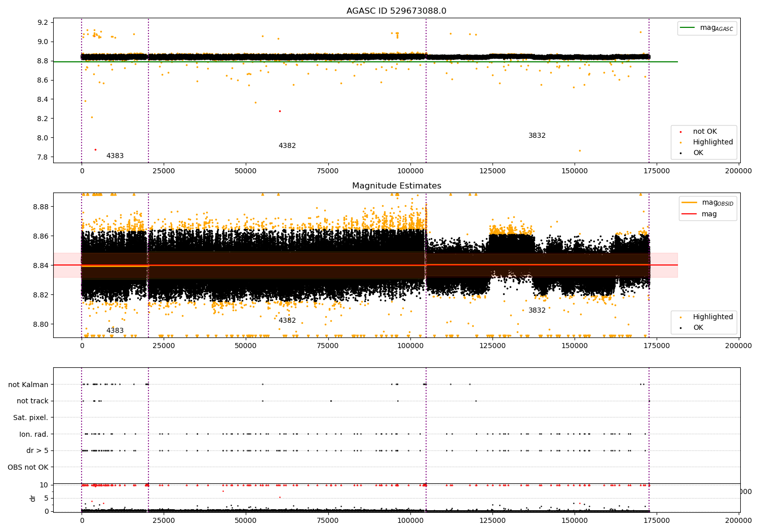Click obsid label 4383 in top plot
760x532 pixels.
coord(115,156)
